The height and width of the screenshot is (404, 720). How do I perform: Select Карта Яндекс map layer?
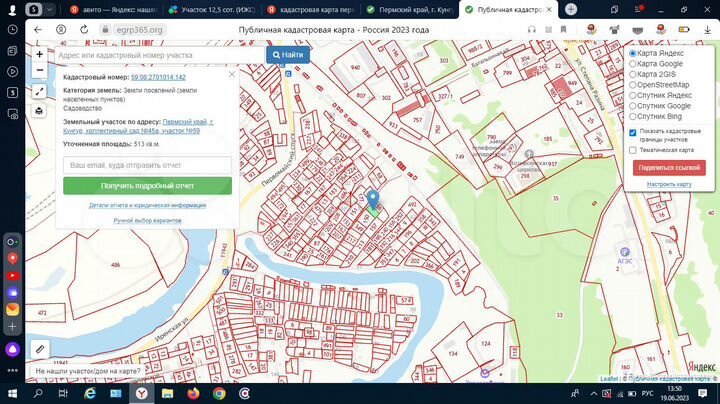(632, 53)
